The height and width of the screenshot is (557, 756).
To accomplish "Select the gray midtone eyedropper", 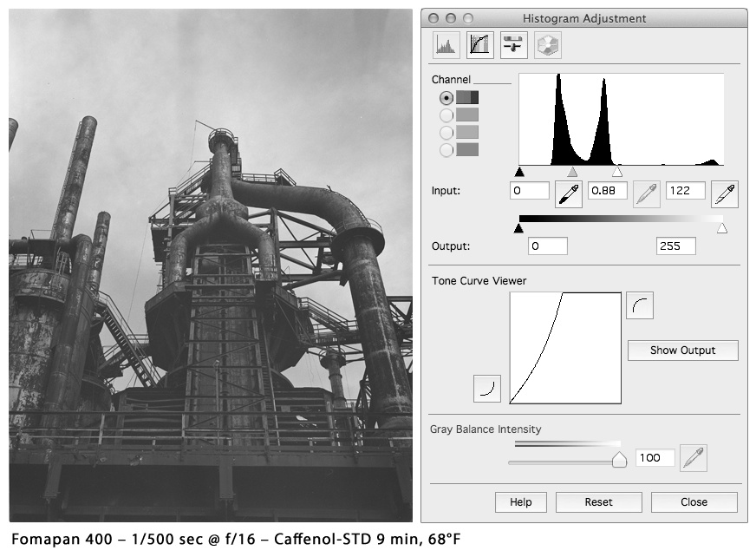I will [x=646, y=194].
